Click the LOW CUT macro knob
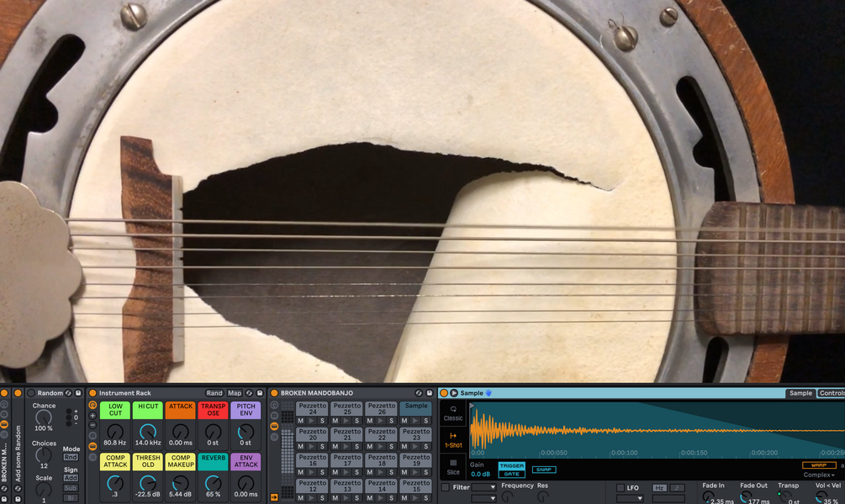 coord(115,431)
